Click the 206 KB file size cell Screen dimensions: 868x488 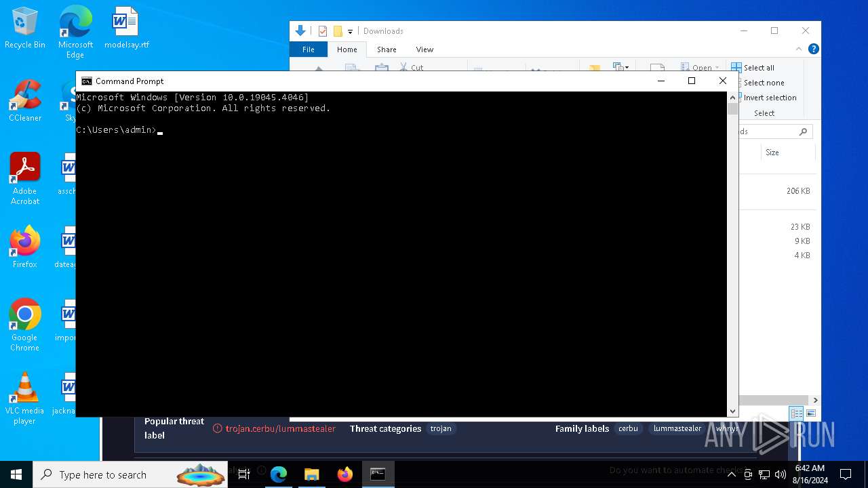tap(798, 191)
